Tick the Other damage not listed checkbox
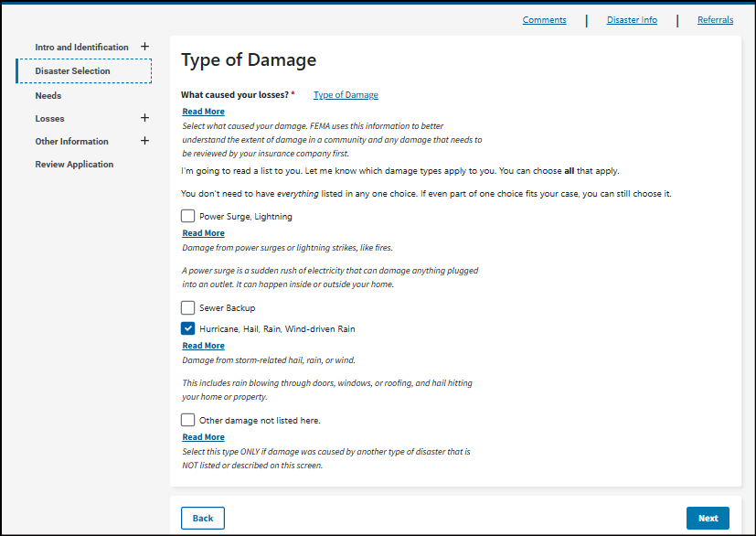Viewport: 756px width, 536px height. pos(188,421)
